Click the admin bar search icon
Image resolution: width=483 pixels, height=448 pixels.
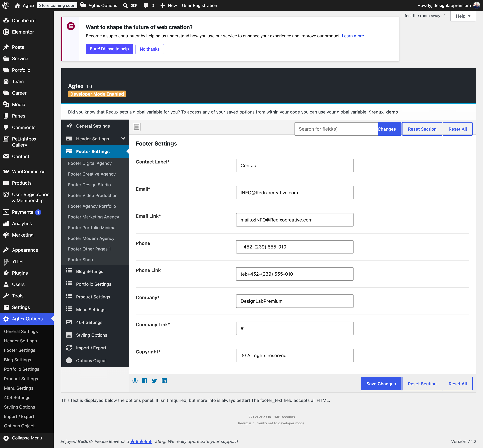coord(125,5)
